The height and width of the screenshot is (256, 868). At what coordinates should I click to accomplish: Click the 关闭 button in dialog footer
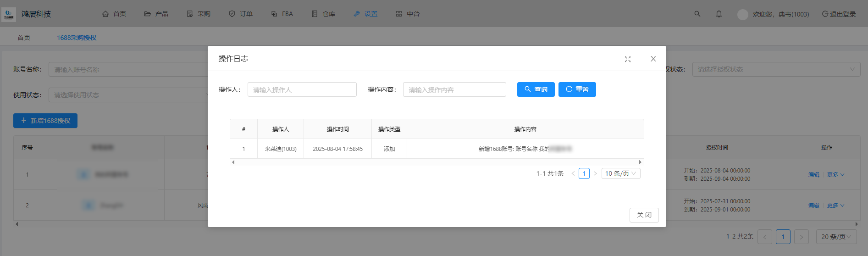click(x=644, y=215)
